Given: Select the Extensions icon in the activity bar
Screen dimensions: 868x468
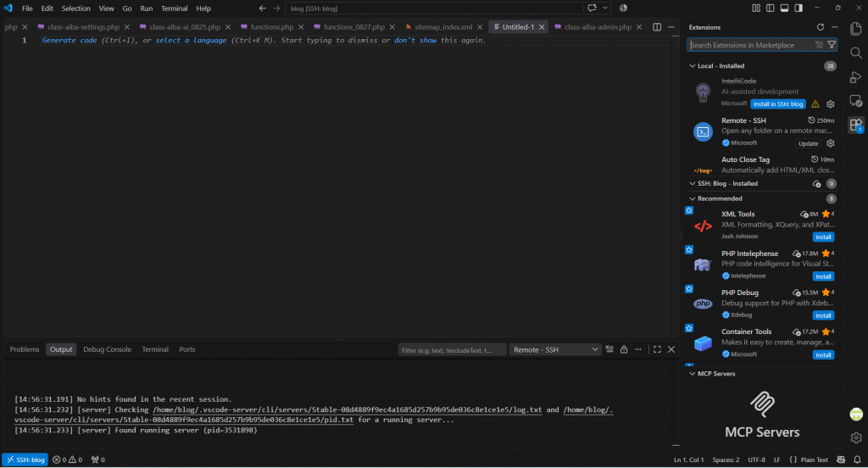Looking at the screenshot, I should pos(856,125).
